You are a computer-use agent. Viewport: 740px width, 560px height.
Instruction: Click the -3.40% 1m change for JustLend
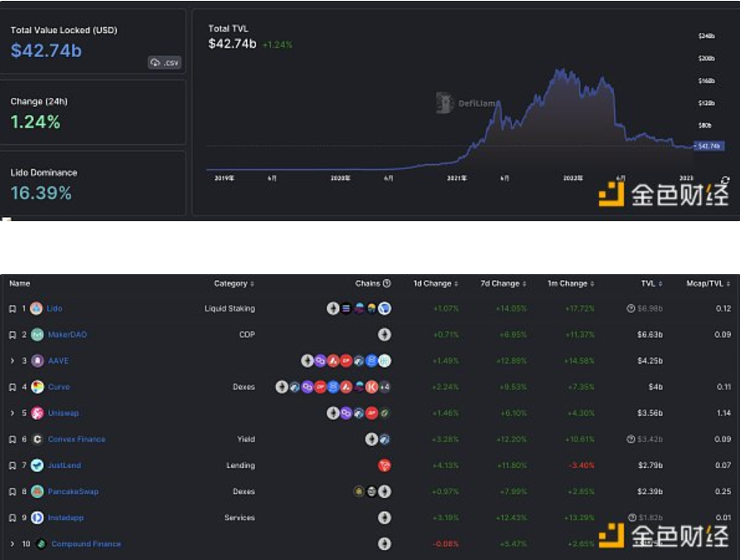pyautogui.click(x=581, y=466)
